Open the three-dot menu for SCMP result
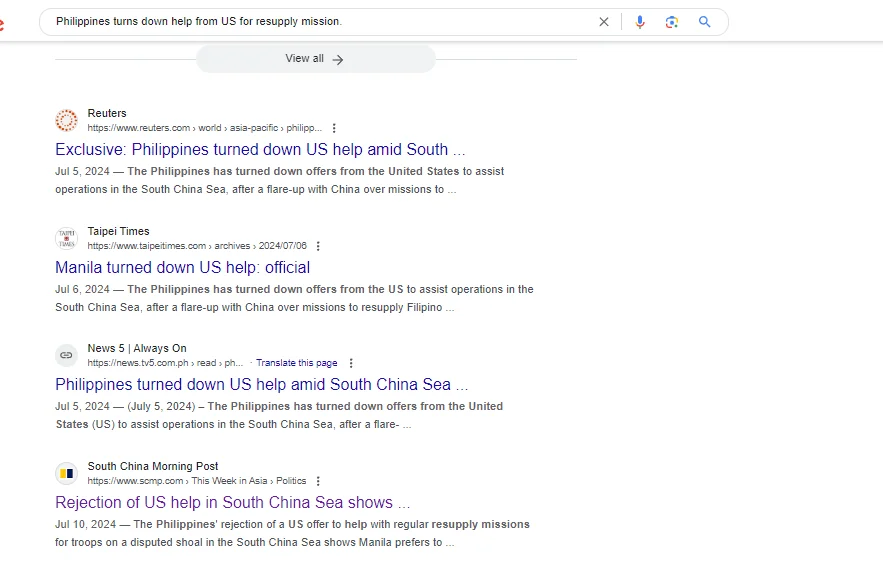This screenshot has width=883, height=576. click(x=318, y=481)
